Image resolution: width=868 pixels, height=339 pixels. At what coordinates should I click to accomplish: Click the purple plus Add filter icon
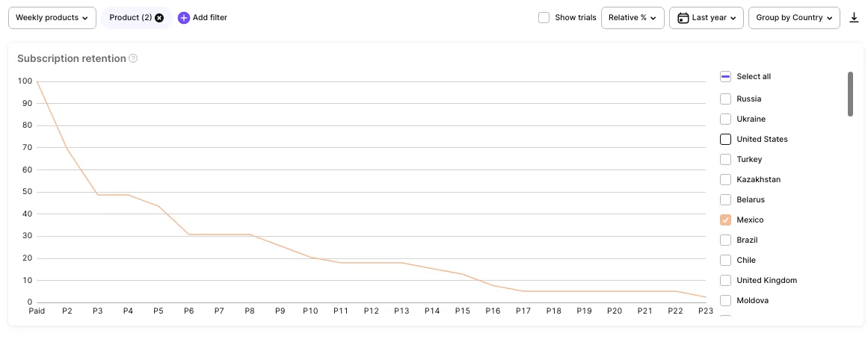click(x=184, y=18)
